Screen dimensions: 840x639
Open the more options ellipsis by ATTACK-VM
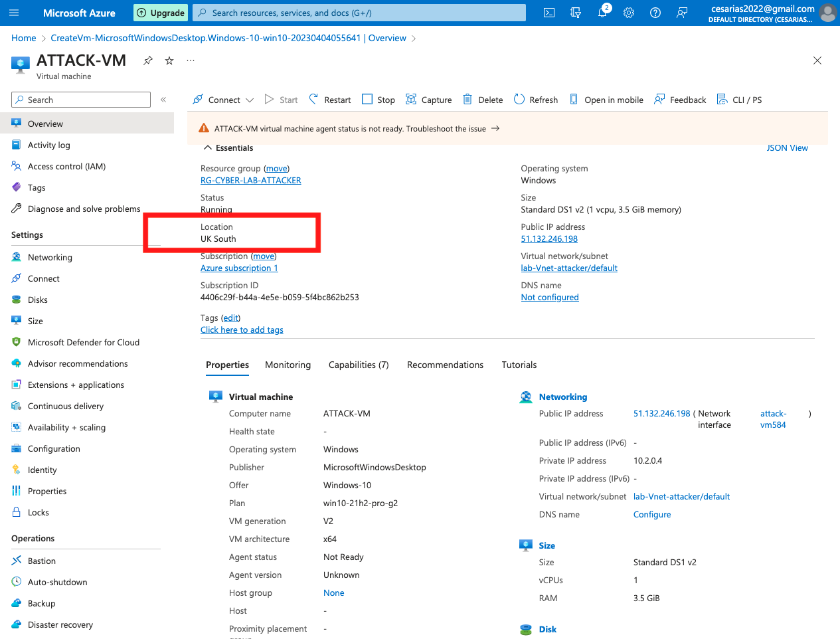[191, 60]
